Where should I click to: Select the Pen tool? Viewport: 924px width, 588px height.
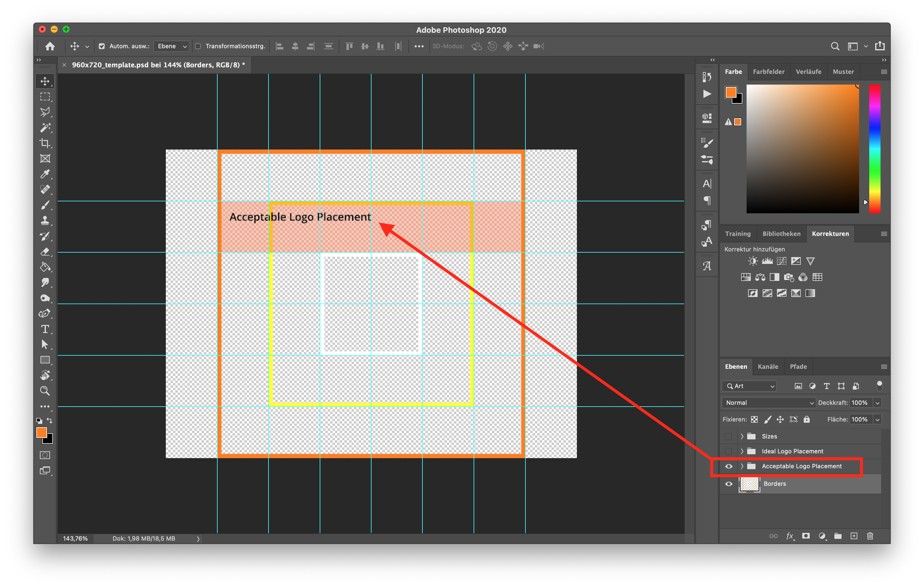pos(45,313)
